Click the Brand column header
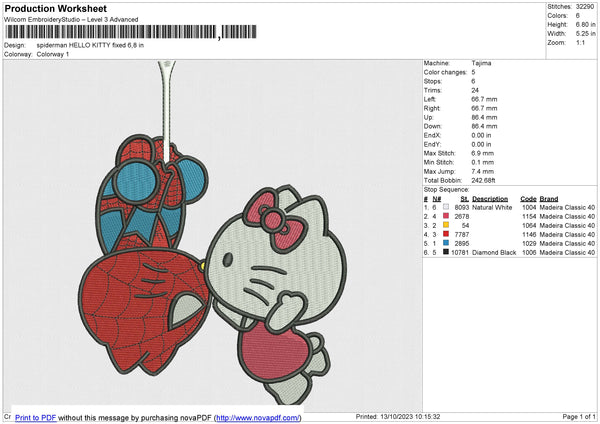This screenshot has height=424, width=600. pyautogui.click(x=549, y=199)
